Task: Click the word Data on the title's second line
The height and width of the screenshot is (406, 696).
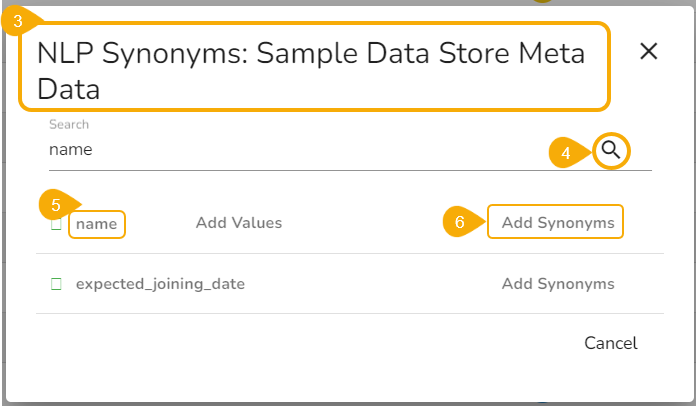Action: tap(69, 90)
